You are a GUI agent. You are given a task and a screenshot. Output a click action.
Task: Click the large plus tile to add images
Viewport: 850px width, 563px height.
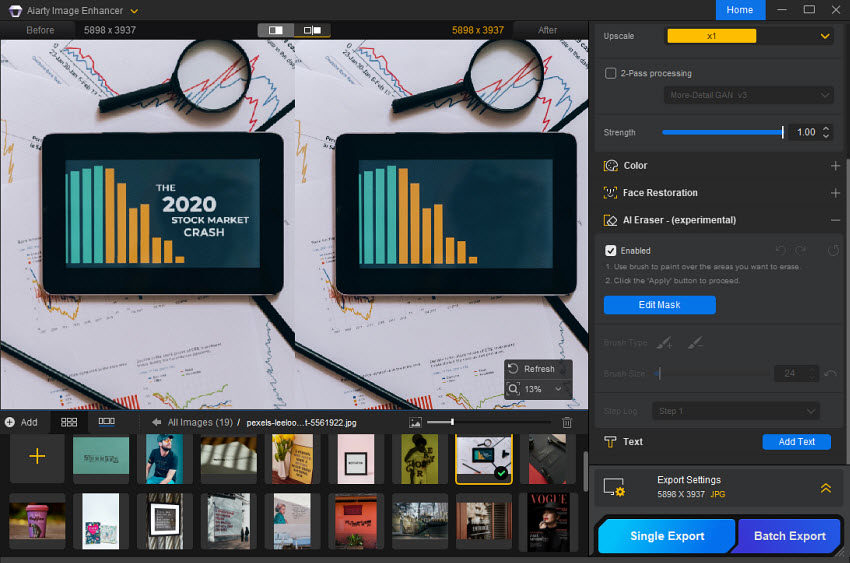coord(37,457)
